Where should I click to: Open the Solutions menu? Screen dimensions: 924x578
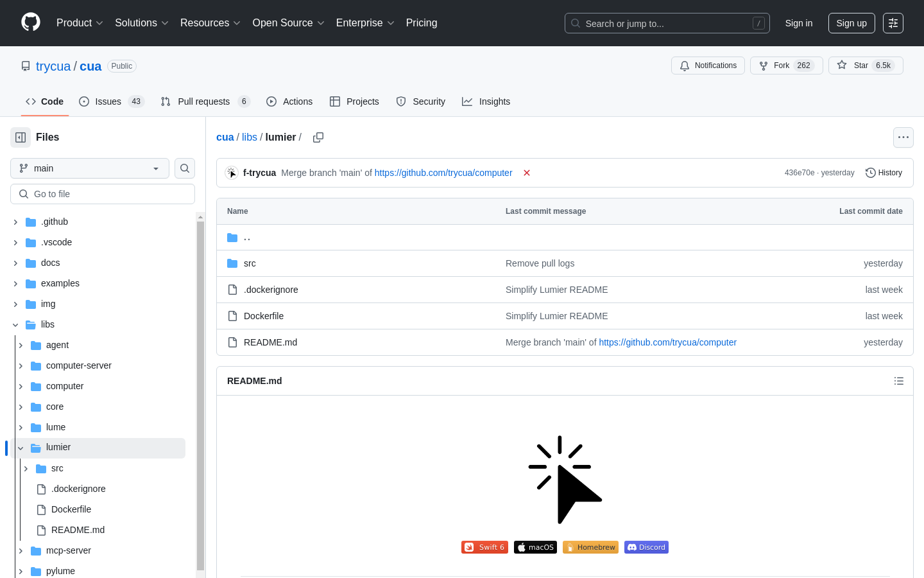coord(142,23)
